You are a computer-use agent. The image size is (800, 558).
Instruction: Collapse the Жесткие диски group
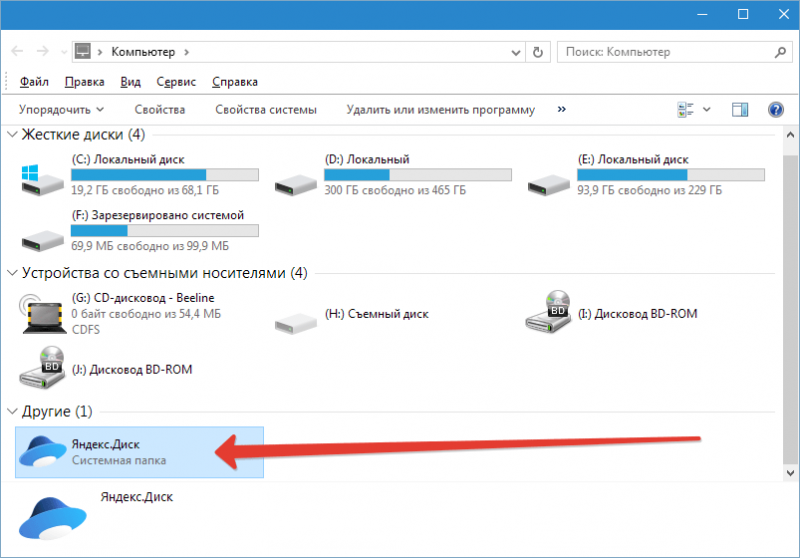pos(12,134)
